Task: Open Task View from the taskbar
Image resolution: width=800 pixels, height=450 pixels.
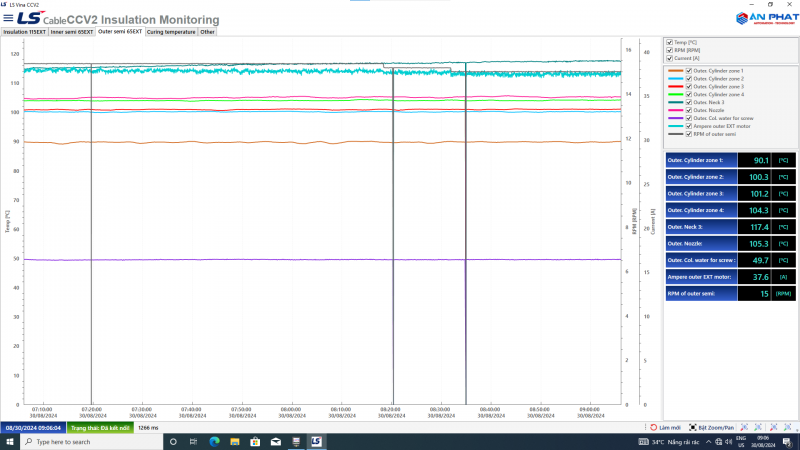Action: point(193,441)
